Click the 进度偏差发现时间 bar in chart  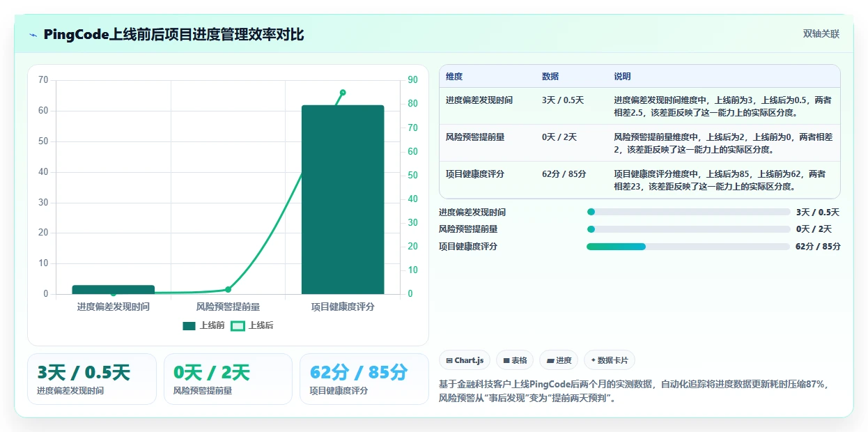114,290
